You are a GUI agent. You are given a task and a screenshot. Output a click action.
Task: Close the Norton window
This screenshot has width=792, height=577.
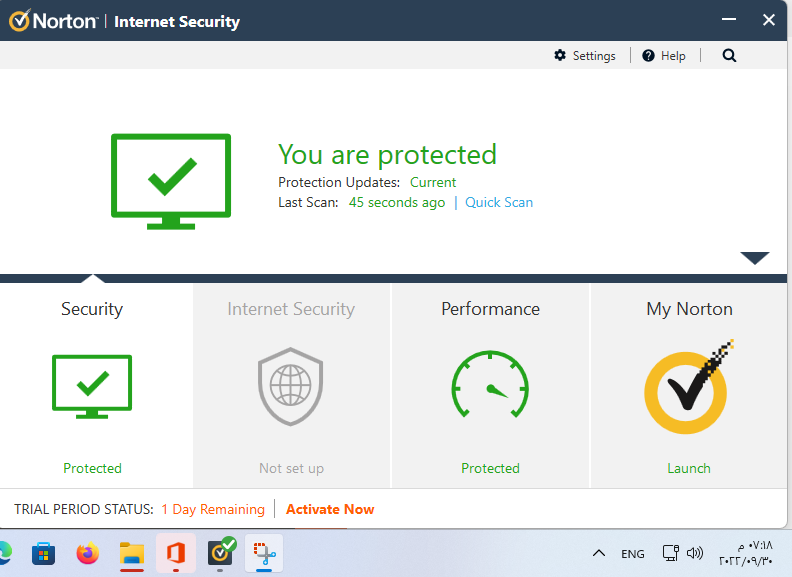pyautogui.click(x=769, y=20)
